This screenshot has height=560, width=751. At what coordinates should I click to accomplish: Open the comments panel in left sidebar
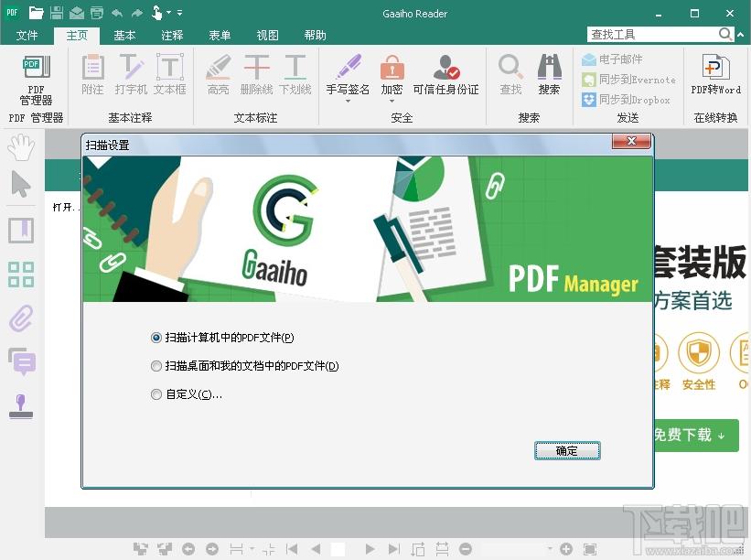tap(22, 361)
